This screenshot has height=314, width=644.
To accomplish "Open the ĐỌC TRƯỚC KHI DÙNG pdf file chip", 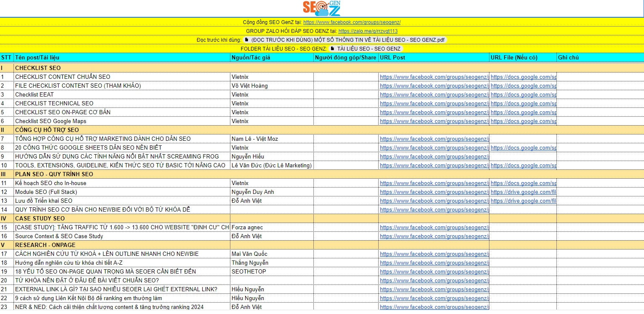I will pyautogui.click(x=345, y=40).
